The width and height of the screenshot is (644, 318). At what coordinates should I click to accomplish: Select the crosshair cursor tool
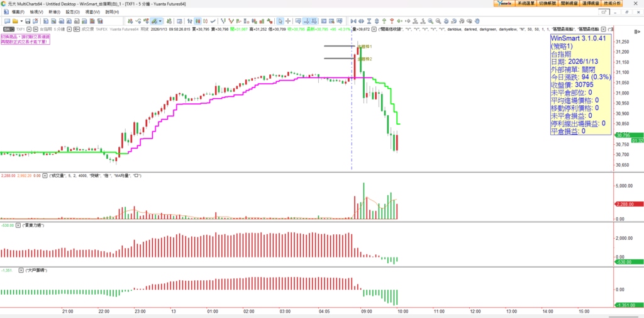click(287, 21)
